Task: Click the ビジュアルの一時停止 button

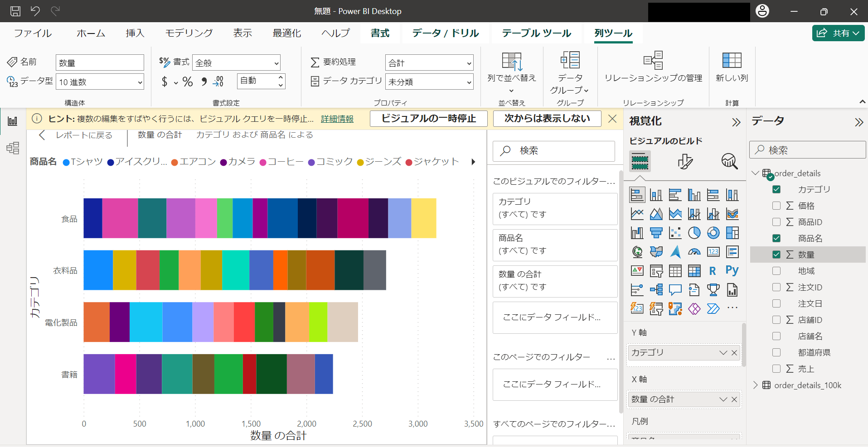Action: (429, 119)
